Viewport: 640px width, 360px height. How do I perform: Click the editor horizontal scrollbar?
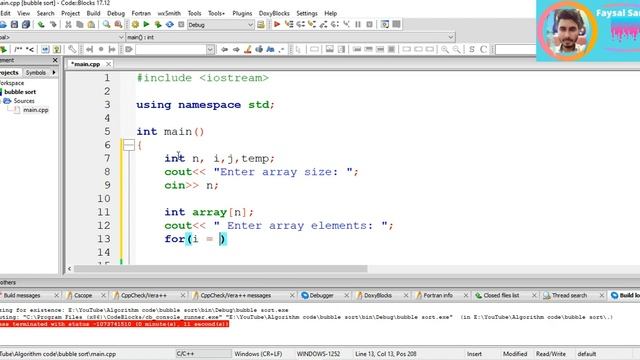click(220, 269)
